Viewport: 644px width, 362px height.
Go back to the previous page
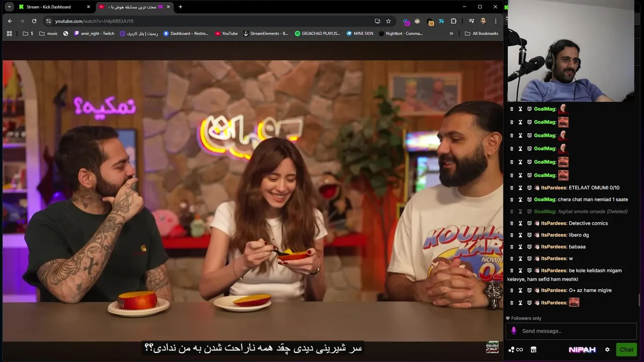tap(10, 21)
